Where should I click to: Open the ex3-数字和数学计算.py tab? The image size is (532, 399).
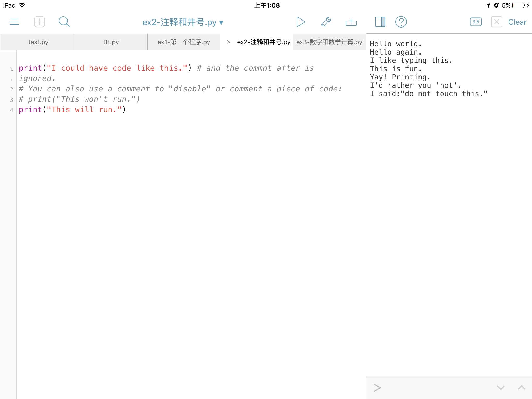pos(329,42)
